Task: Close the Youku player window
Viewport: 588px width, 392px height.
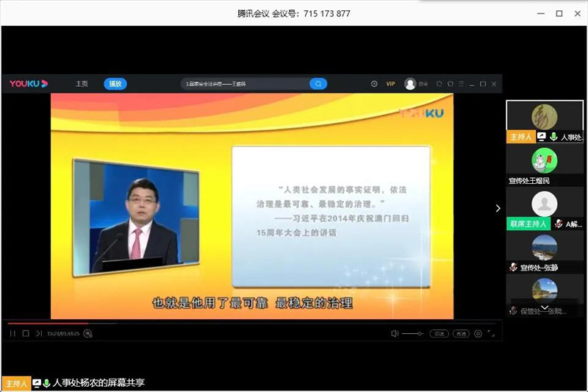Action: tap(494, 84)
